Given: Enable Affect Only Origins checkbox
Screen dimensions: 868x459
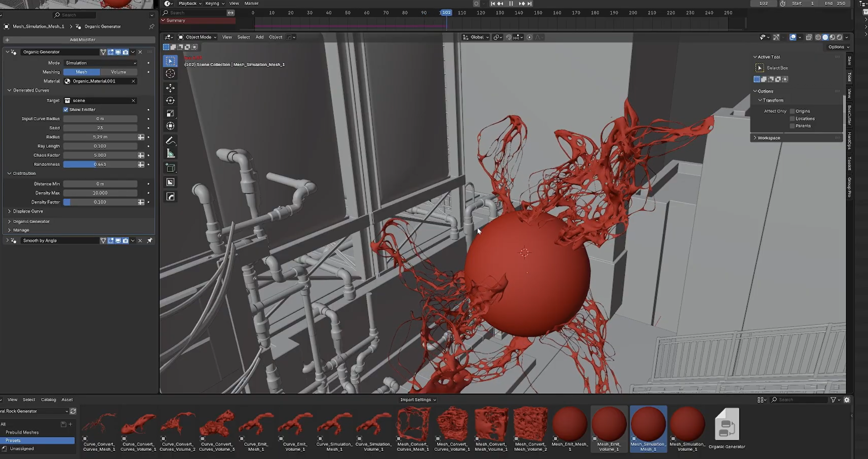Looking at the screenshot, I should click(792, 111).
